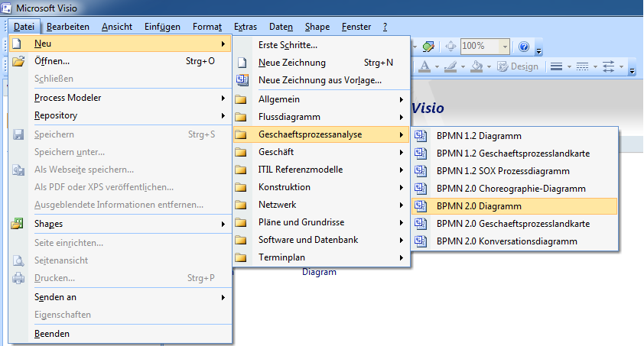
Task: Click the line pattern dashed icon
Action: 582,66
